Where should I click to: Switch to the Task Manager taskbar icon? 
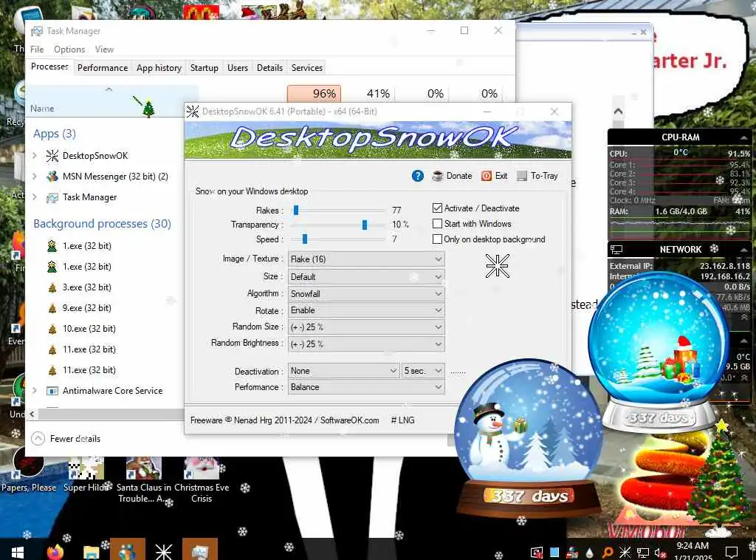pyautogui.click(x=199, y=550)
